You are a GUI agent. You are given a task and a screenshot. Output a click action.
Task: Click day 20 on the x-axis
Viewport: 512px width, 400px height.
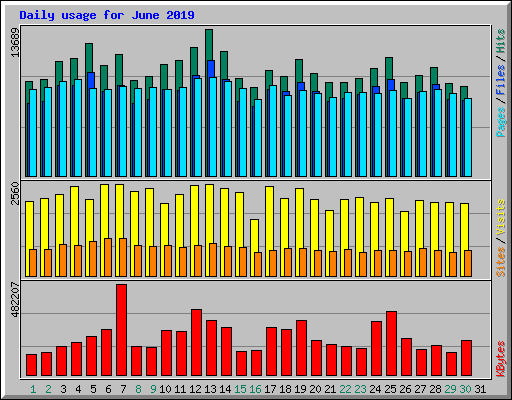315,389
